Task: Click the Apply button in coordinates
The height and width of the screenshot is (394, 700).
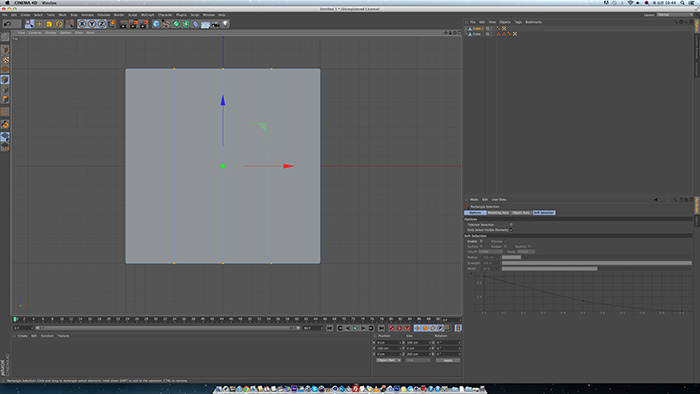Action: click(x=448, y=360)
